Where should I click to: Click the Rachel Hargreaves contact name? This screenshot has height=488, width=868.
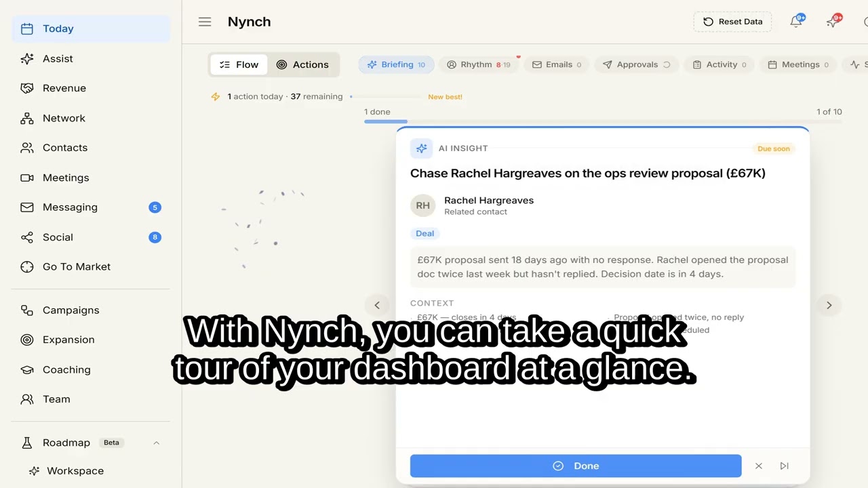(489, 201)
